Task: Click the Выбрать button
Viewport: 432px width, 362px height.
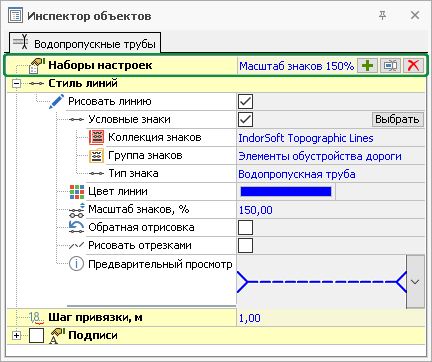Action: 397,120
